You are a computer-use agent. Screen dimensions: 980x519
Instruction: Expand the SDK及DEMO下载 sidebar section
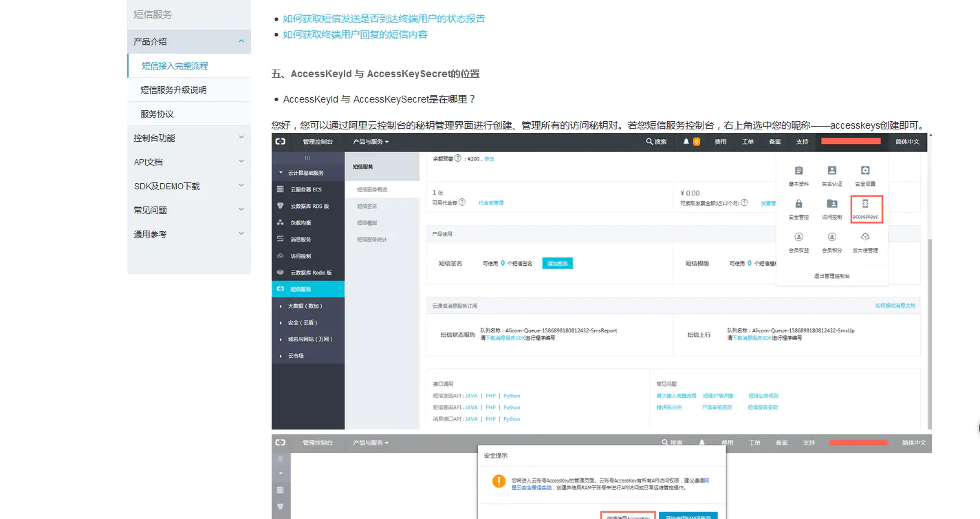tap(189, 186)
